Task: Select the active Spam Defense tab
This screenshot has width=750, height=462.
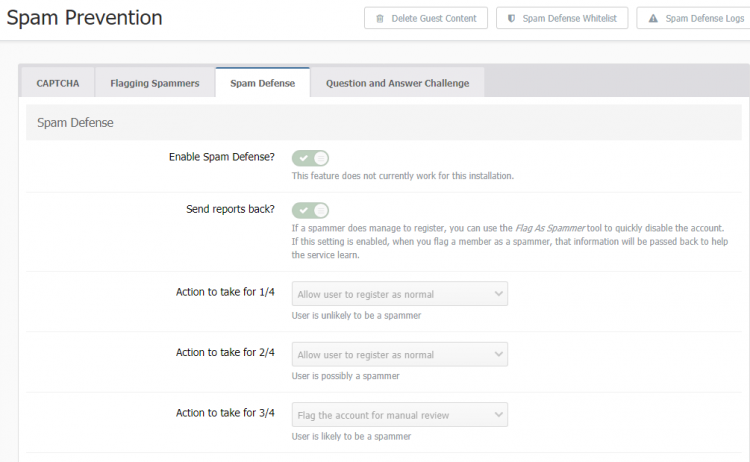Action: (262, 83)
